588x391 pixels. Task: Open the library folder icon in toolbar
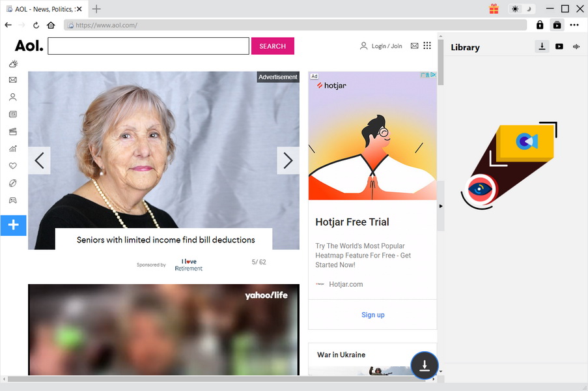click(557, 25)
